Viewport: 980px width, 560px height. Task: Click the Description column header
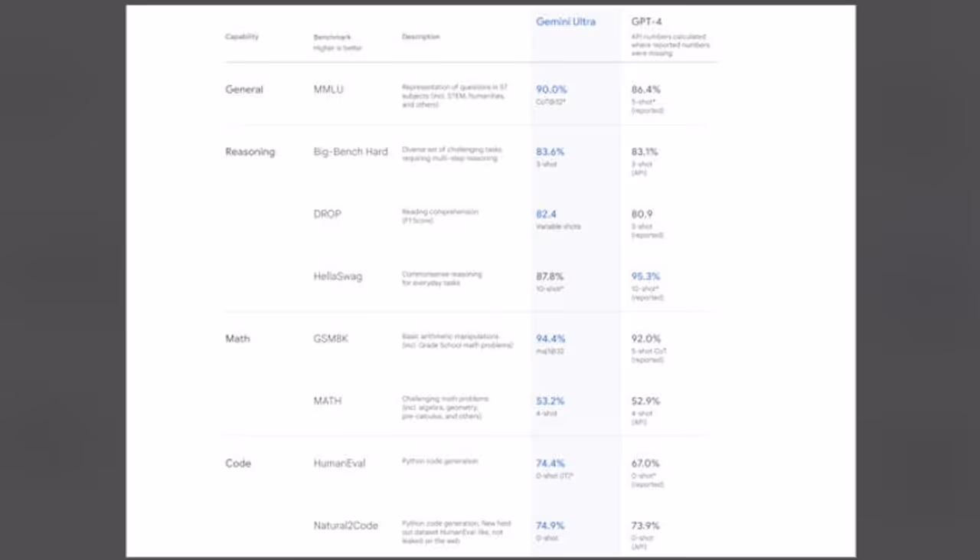click(x=421, y=37)
